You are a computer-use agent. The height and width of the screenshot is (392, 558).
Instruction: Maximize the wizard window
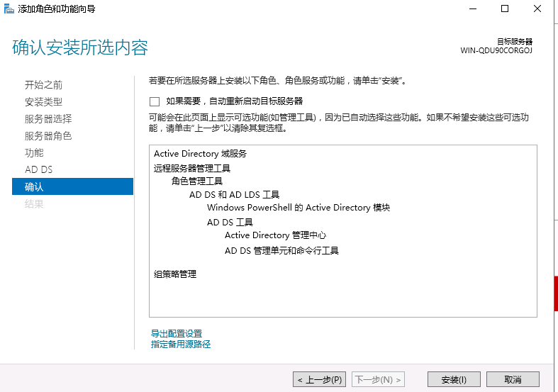pos(505,9)
